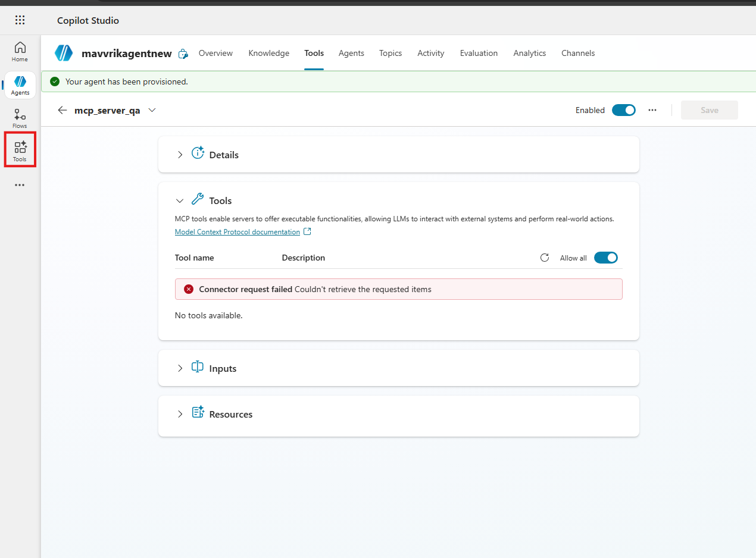Screen dimensions: 756x558
Task: Click the Description column header
Action: (x=304, y=258)
